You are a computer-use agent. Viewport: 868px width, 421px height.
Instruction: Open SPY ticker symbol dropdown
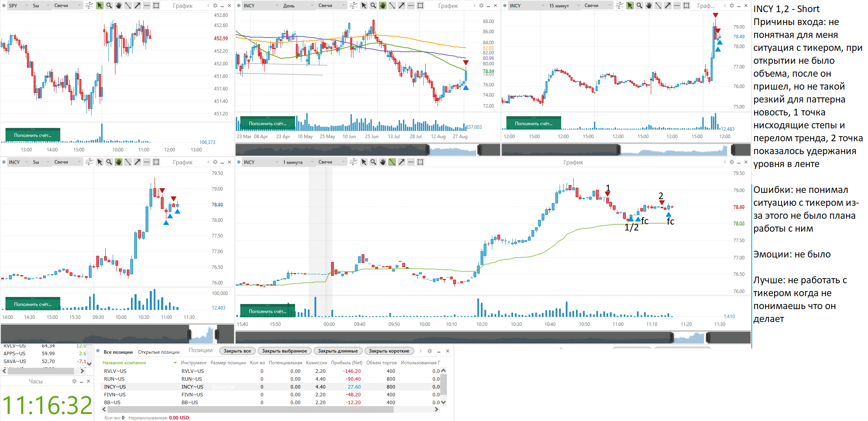(x=18, y=5)
